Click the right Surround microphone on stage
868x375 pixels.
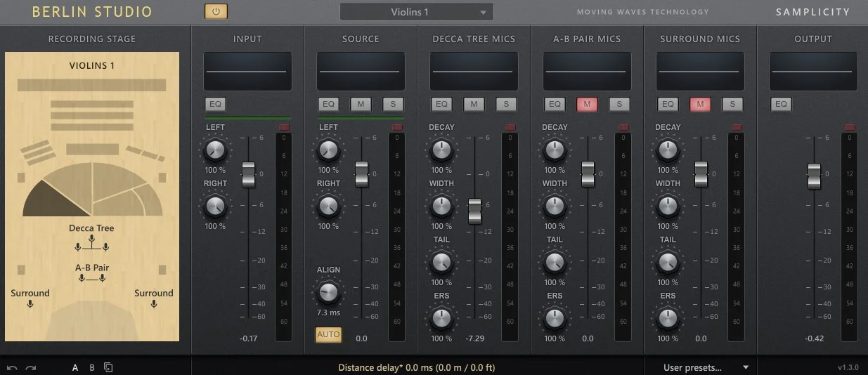tap(153, 304)
